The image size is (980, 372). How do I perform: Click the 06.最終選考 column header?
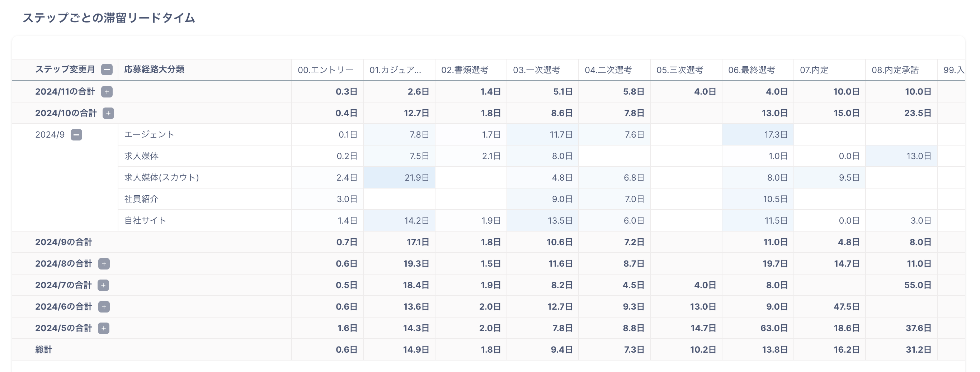(x=752, y=70)
